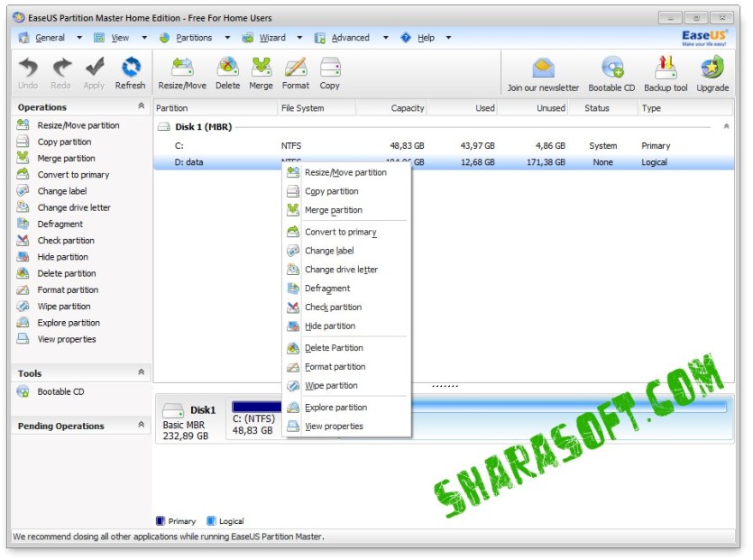Click the Logical legend color swatch
The height and width of the screenshot is (560, 753).
tap(211, 521)
